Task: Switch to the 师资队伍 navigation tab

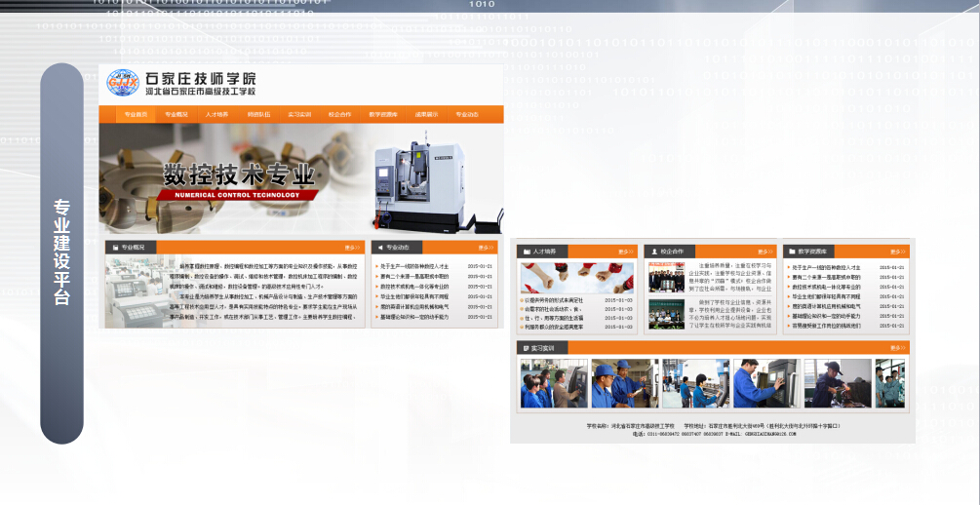Action: (258, 115)
